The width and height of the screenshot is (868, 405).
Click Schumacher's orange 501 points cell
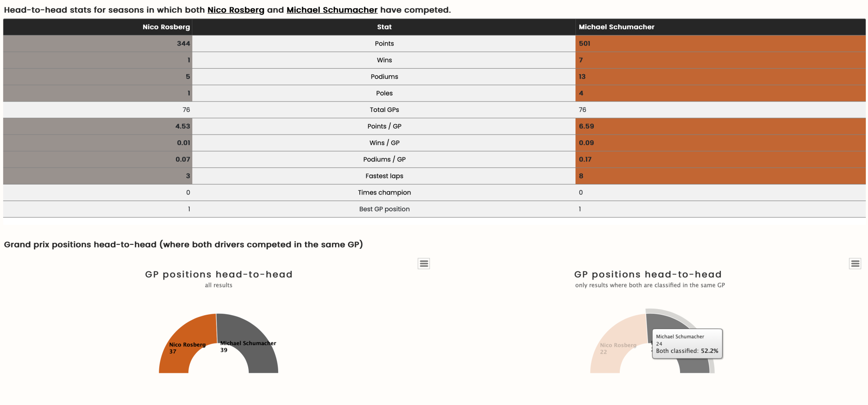pyautogui.click(x=720, y=43)
